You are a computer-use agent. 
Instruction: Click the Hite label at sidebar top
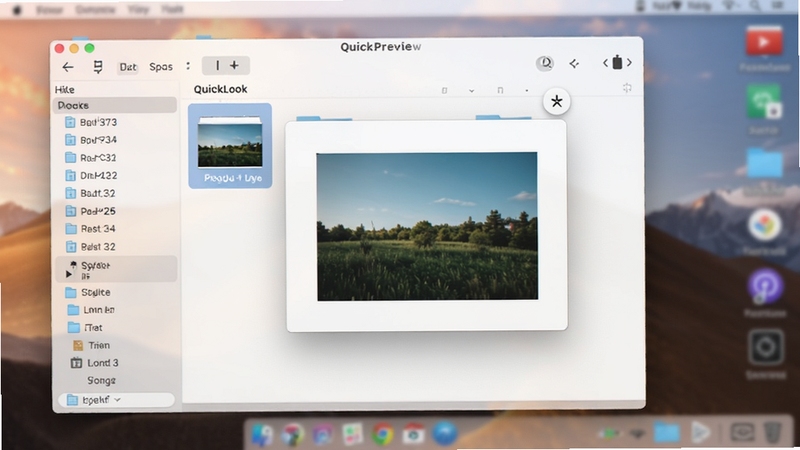coord(65,90)
